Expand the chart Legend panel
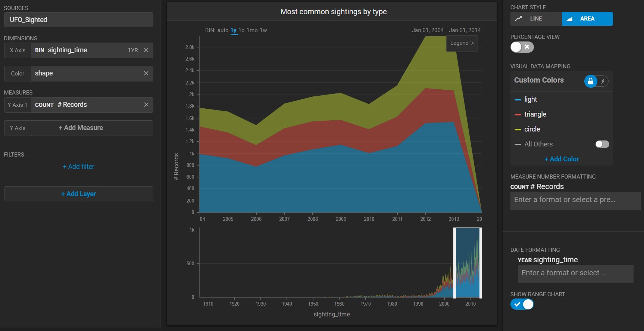 (x=462, y=43)
